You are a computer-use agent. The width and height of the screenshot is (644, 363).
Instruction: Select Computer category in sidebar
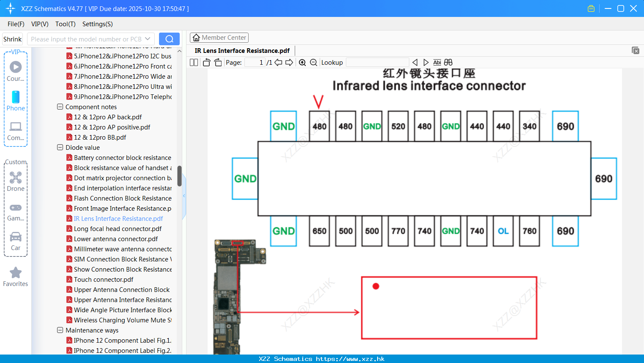(16, 131)
